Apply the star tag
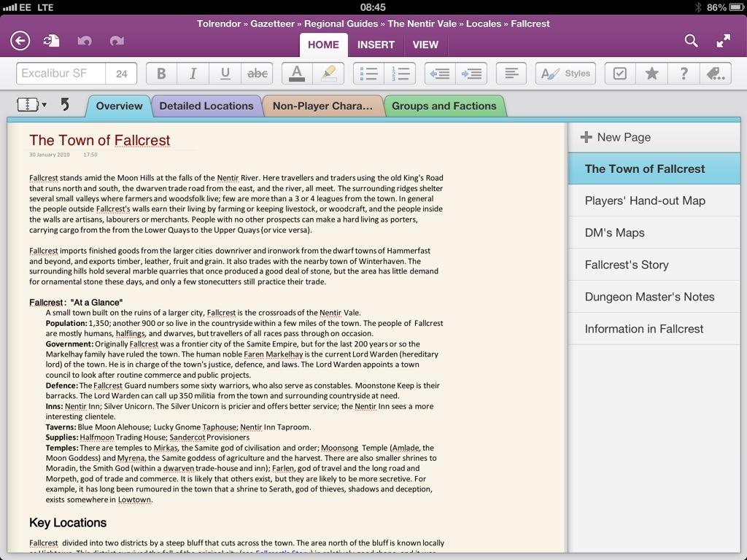 [x=651, y=74]
